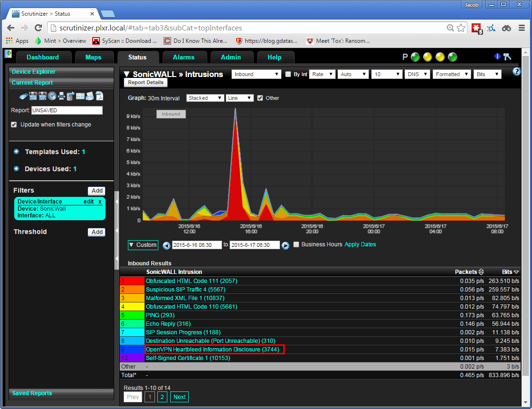
Task: Go to results page 2
Action: pyautogui.click(x=162, y=397)
